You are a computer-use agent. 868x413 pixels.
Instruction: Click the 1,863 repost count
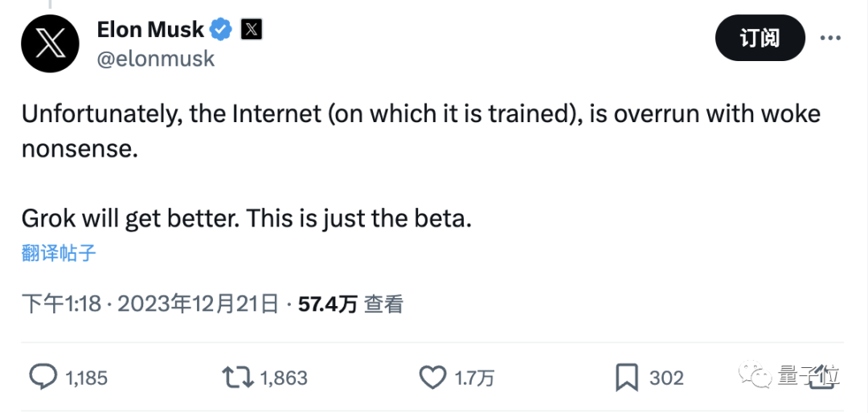tap(282, 378)
